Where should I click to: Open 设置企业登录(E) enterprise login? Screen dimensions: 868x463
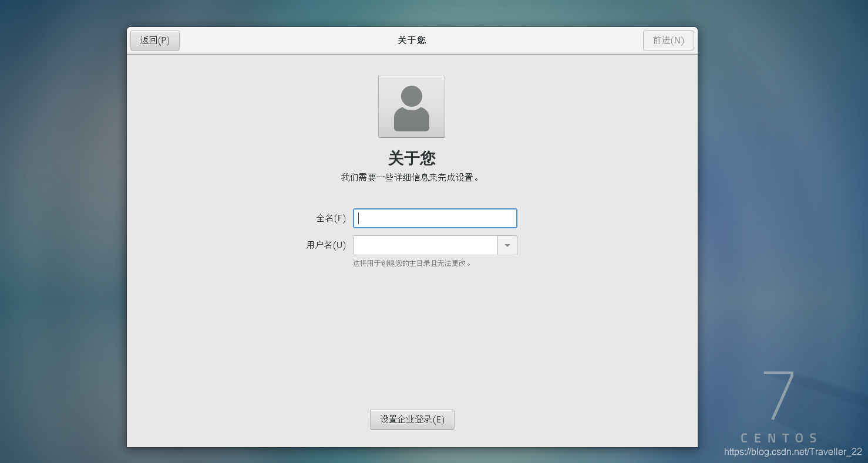click(412, 420)
